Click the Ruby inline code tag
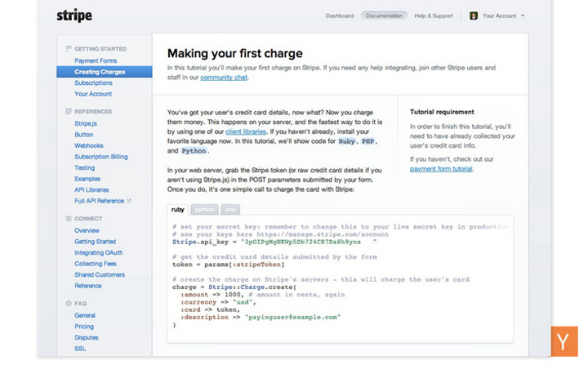588x365 pixels. [346, 141]
